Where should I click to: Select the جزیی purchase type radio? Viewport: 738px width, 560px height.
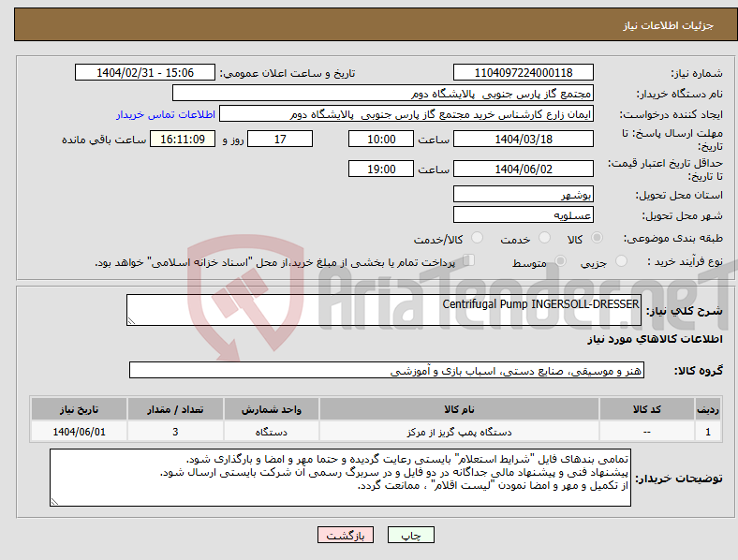point(621,261)
